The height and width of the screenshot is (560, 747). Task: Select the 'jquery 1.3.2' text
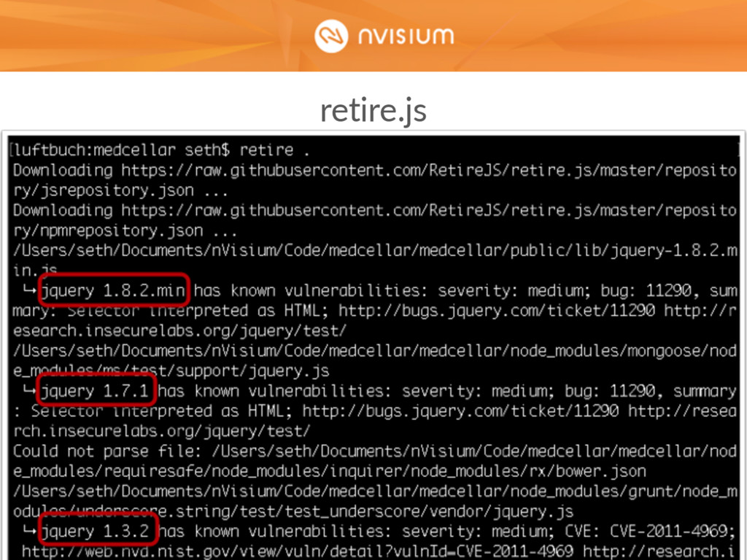coord(96,532)
